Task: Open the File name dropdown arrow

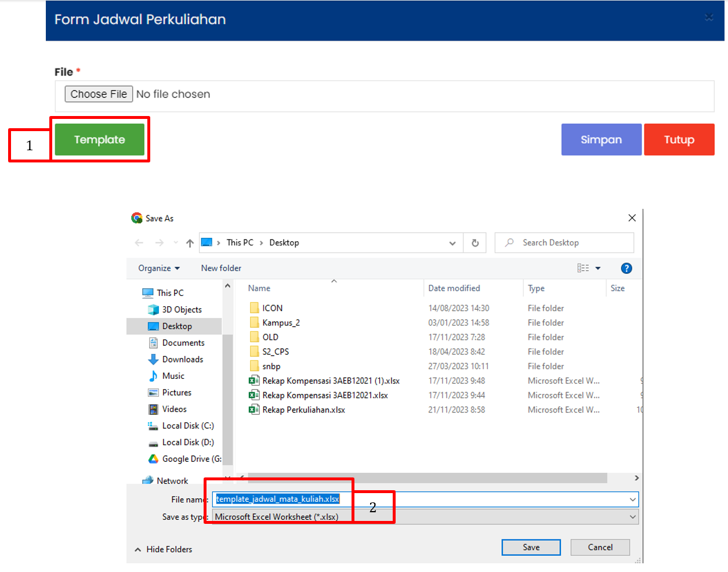Action: click(x=632, y=499)
